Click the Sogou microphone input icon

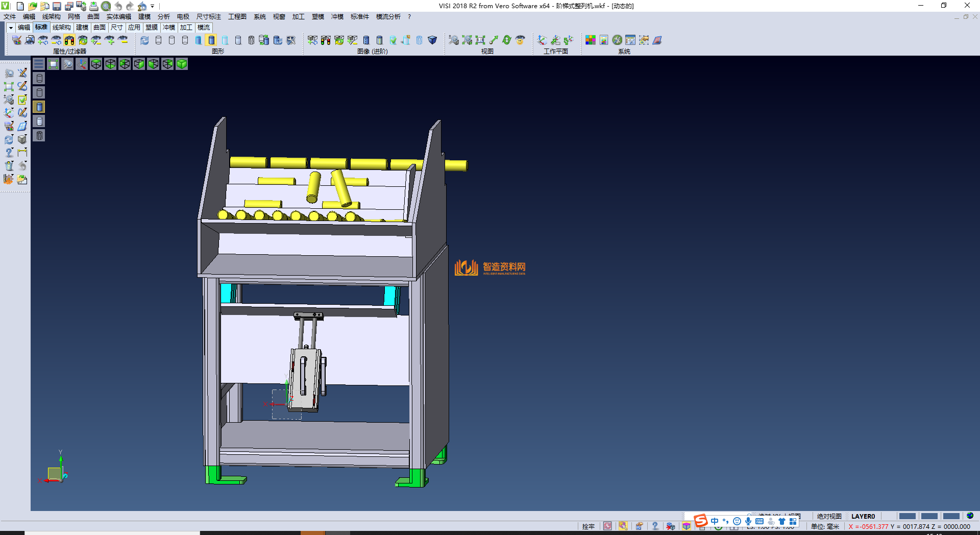point(748,521)
